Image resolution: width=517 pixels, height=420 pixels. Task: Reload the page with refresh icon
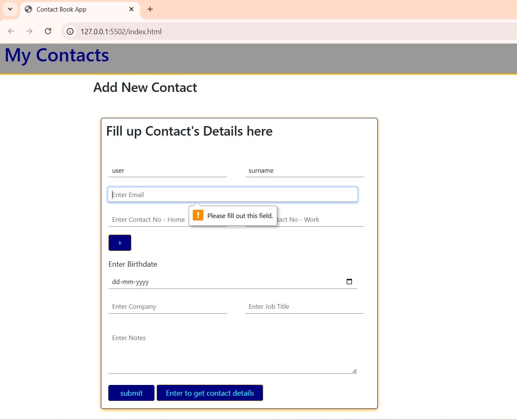tap(48, 31)
